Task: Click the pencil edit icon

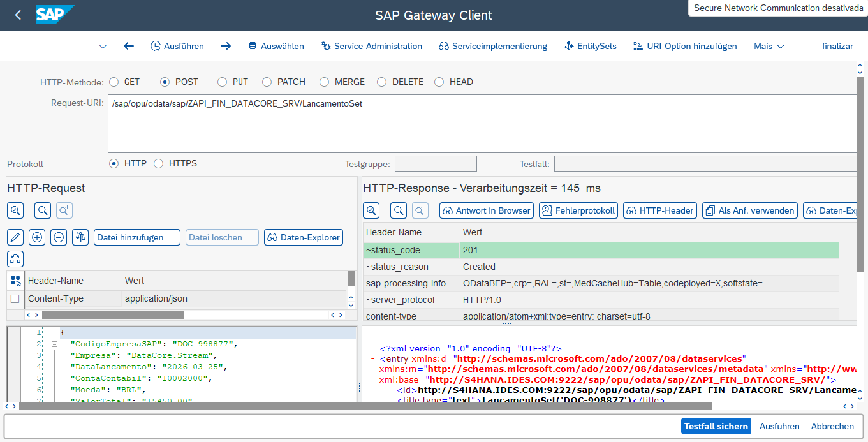Action: (16, 237)
